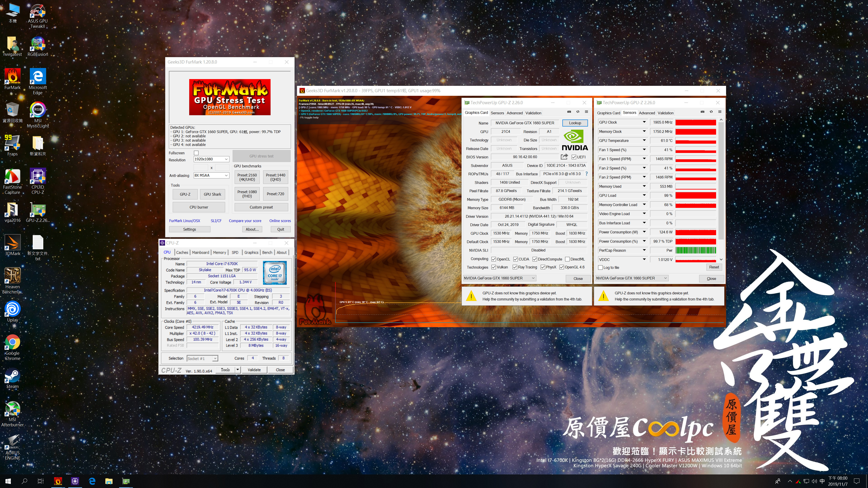The image size is (868, 488).
Task: Open GPU Temperature sensor dropdown arrow
Action: pos(644,141)
